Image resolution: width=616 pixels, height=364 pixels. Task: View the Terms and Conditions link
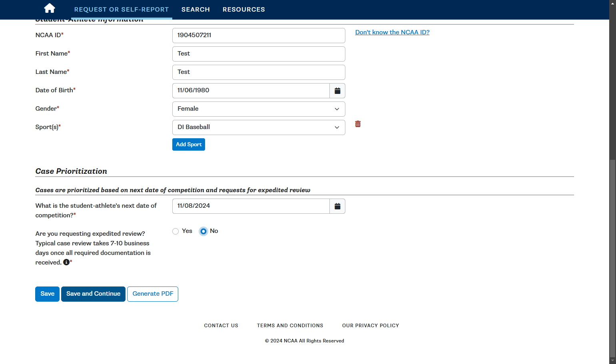pyautogui.click(x=290, y=326)
